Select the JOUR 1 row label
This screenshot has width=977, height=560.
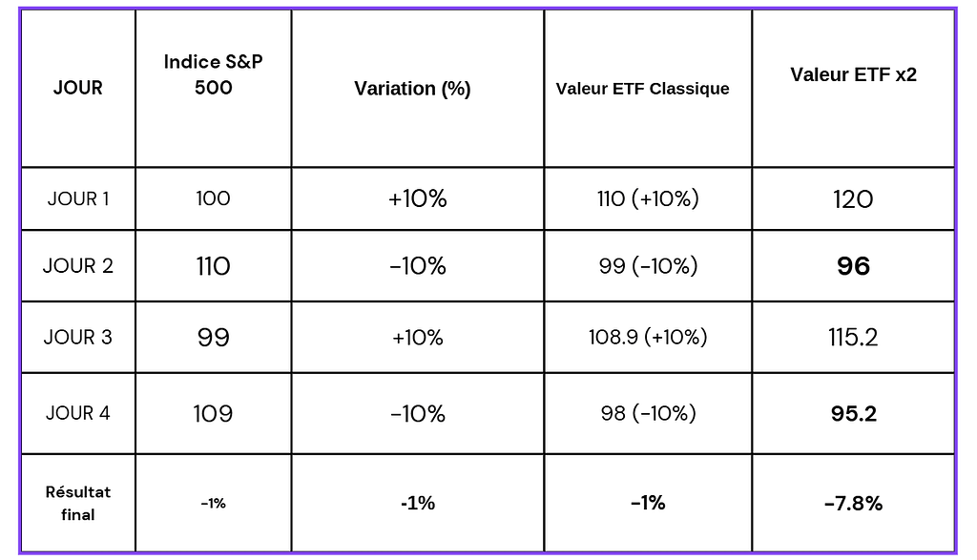point(78,198)
